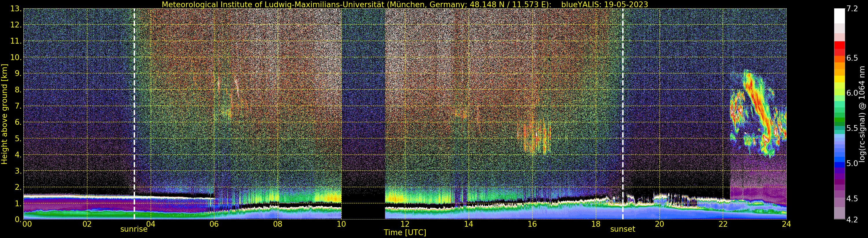Click the 24 tick on the time axis
The height and width of the screenshot is (238, 868).
pos(786,224)
